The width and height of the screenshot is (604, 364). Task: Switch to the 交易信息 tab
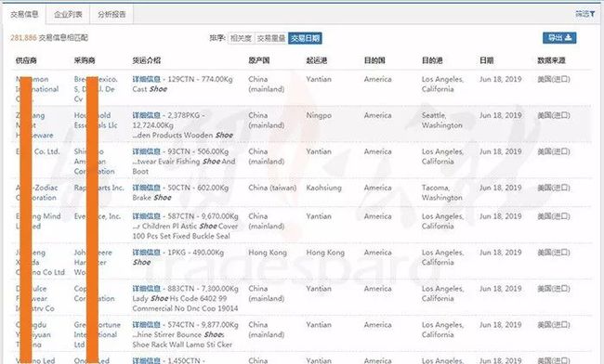(x=24, y=15)
